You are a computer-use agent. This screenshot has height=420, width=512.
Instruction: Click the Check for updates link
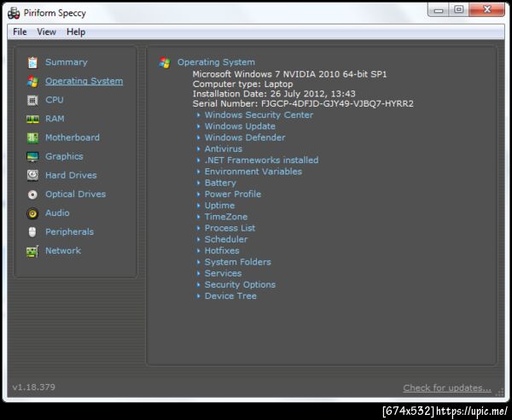pyautogui.click(x=447, y=388)
